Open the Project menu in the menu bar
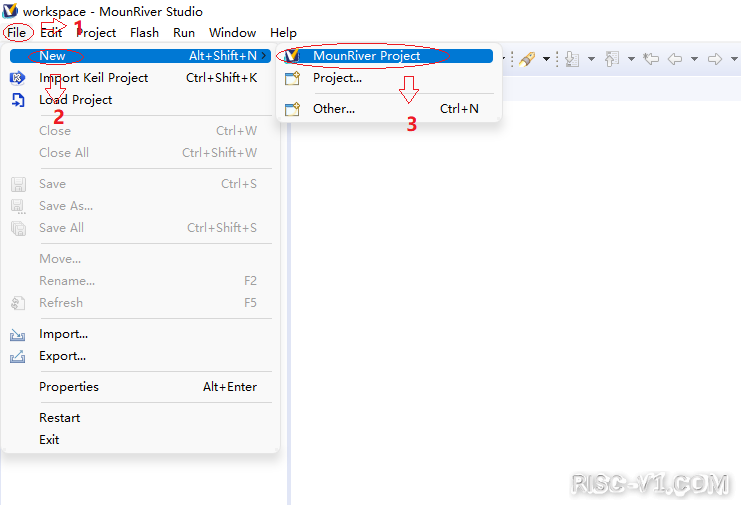 coord(96,33)
